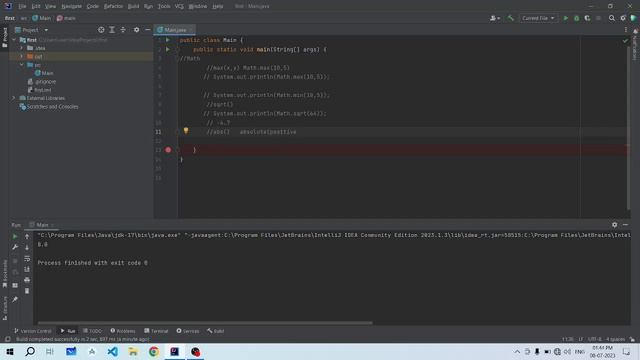Image resolution: width=640 pixels, height=360 pixels.
Task: Select Scratches and Consoles node
Action: tap(49, 107)
